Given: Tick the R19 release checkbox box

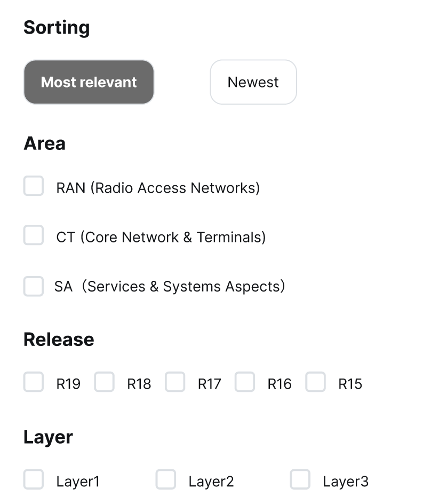Looking at the screenshot, I should click(34, 382).
